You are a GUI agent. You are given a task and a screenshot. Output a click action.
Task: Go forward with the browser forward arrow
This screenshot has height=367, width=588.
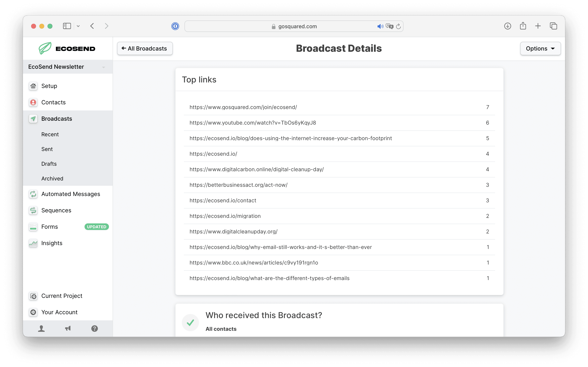tap(106, 26)
